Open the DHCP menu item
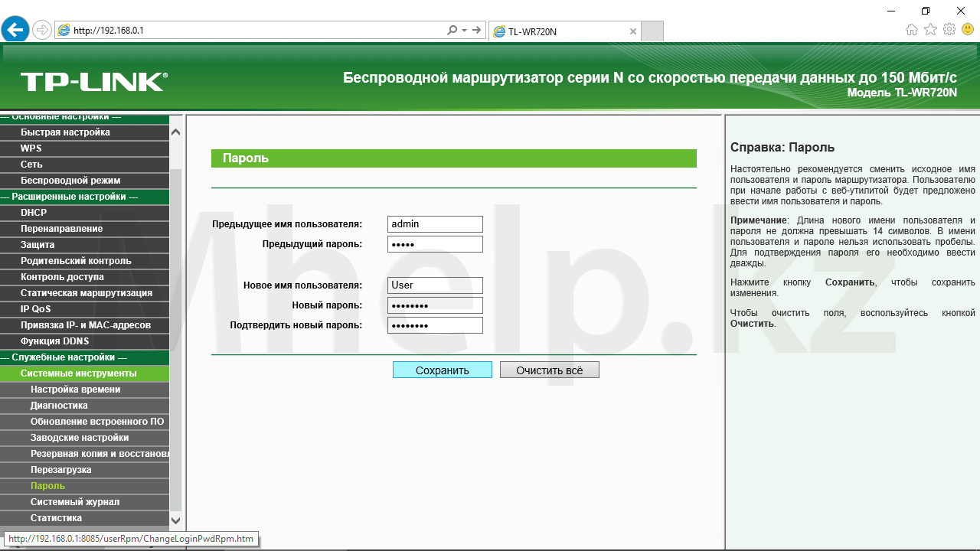Screen dimensions: 980x551 pyautogui.click(x=84, y=213)
